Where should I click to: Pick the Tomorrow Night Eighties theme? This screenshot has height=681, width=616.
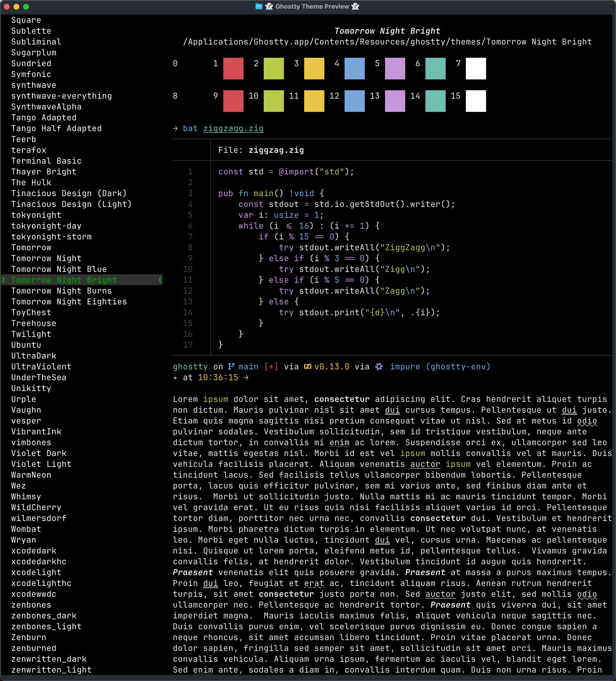click(69, 302)
